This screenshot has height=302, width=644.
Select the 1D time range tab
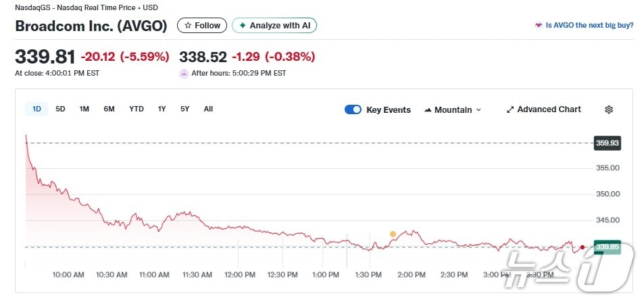(x=36, y=109)
